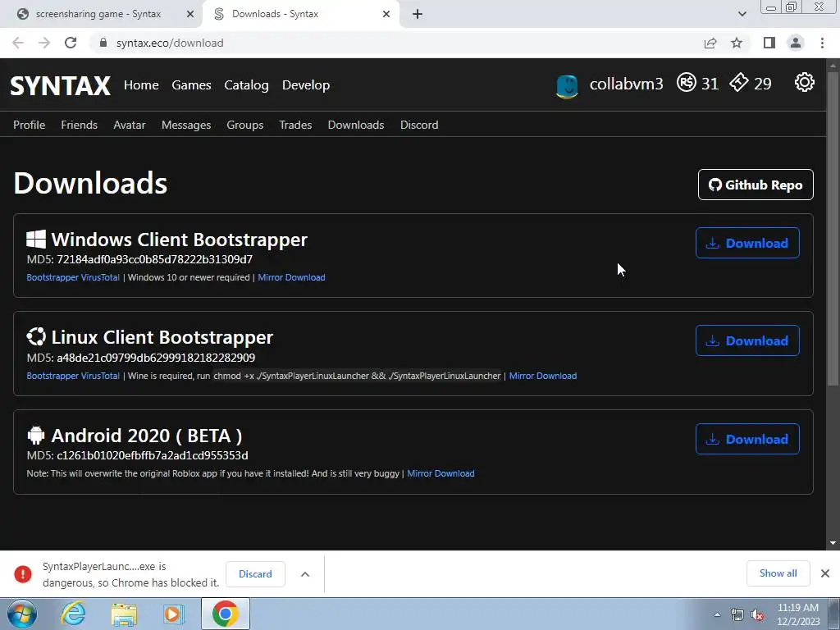Open Trades sub-navigation link
The height and width of the screenshot is (630, 840).
[295, 125]
